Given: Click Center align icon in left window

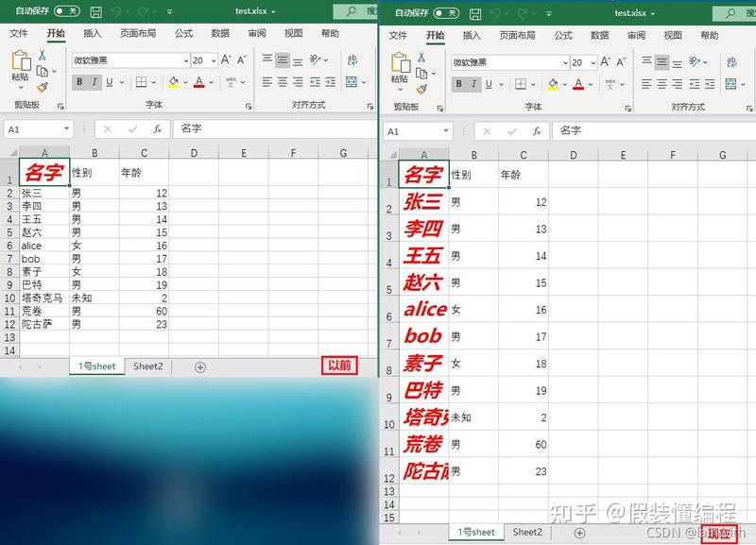Looking at the screenshot, I should [283, 82].
